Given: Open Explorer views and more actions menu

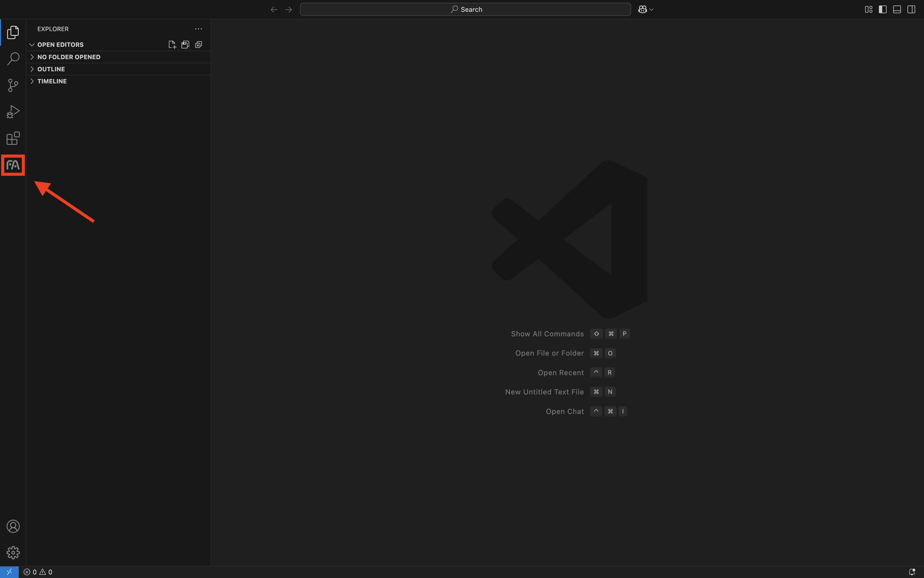Looking at the screenshot, I should point(199,29).
